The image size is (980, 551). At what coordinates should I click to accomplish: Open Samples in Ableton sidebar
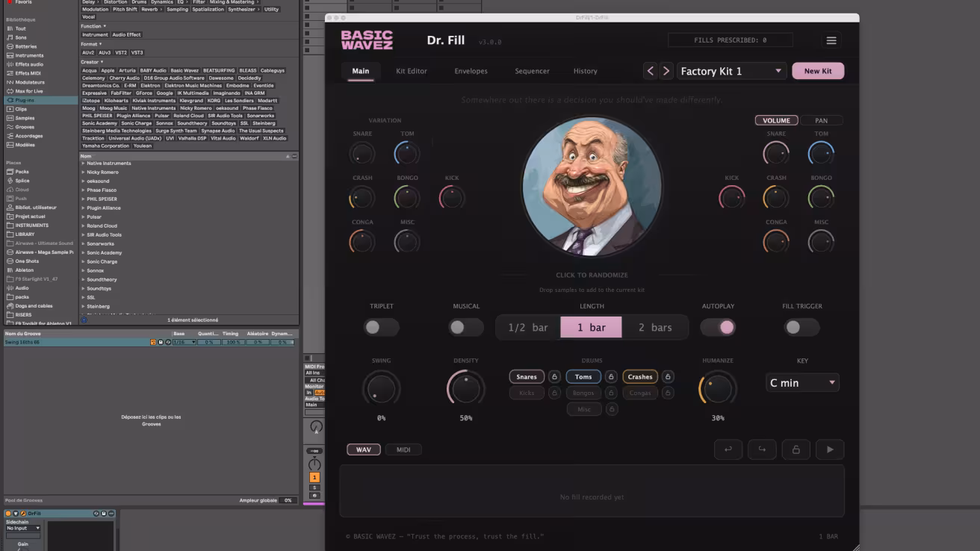(25, 118)
